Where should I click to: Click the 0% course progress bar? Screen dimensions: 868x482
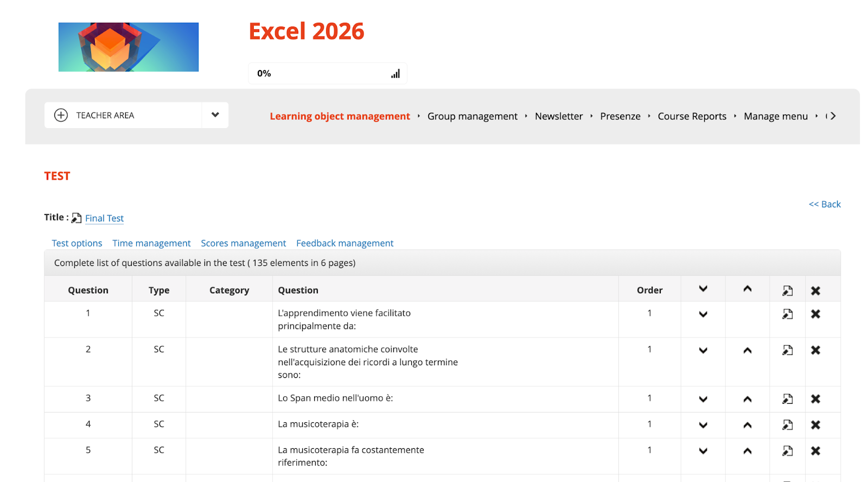coord(320,74)
